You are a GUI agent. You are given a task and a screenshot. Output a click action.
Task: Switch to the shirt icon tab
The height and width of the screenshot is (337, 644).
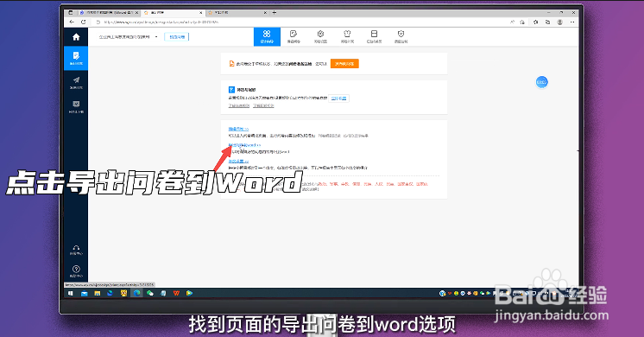click(347, 36)
